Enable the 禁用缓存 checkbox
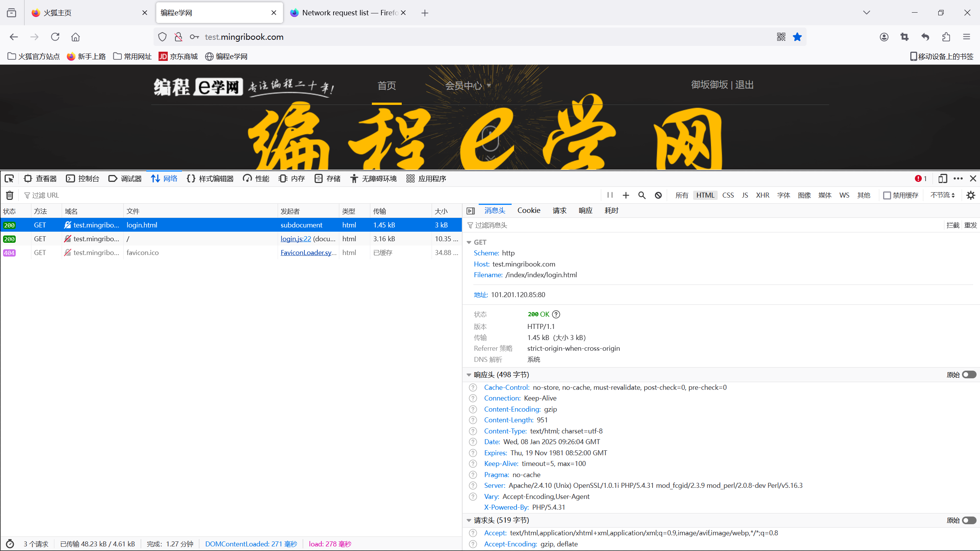The image size is (980, 551). (x=887, y=195)
